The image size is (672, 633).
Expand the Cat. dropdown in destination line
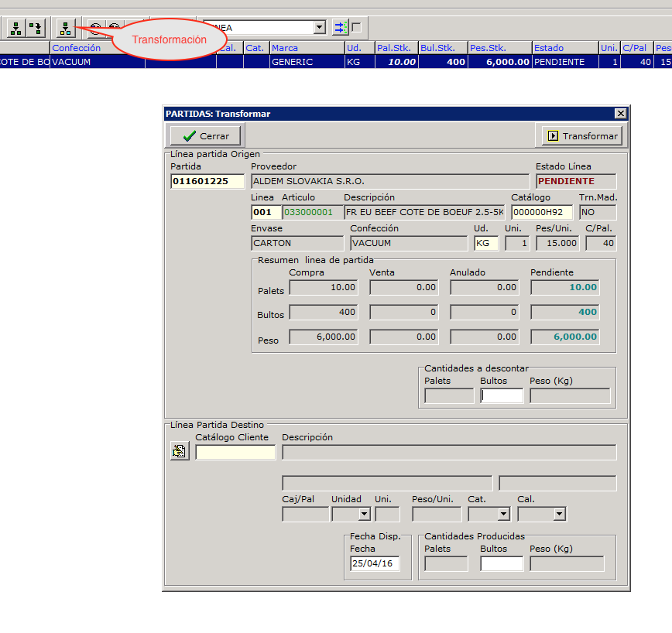click(503, 514)
